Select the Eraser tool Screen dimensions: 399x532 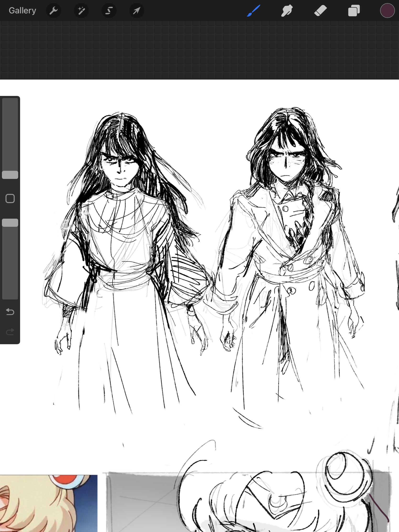[320, 11]
